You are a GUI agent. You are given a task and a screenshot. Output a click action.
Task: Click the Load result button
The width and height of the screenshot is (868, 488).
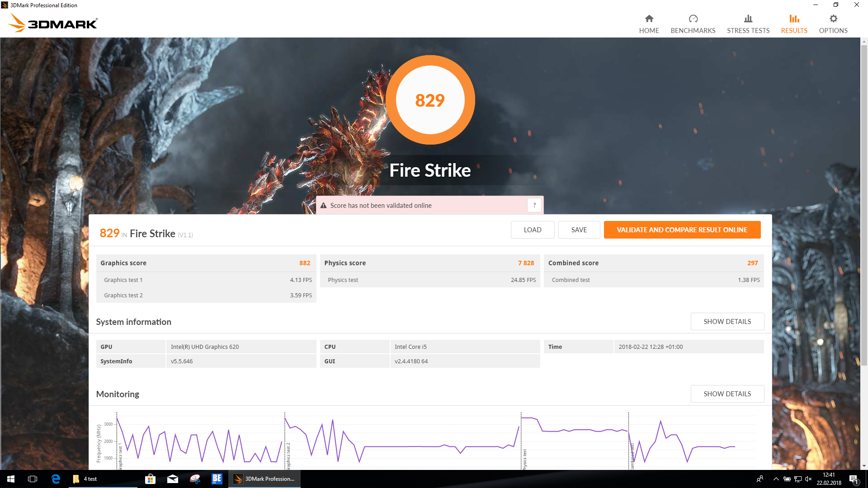coord(532,230)
